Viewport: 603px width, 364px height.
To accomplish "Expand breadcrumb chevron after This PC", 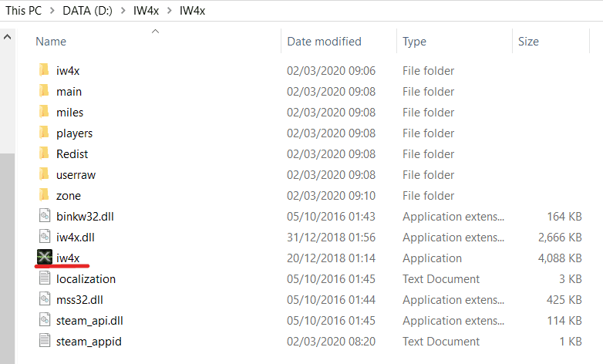I will coord(52,11).
